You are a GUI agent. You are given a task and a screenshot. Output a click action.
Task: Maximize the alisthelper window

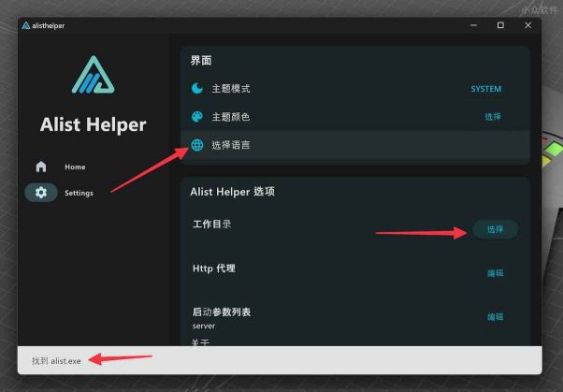[500, 25]
